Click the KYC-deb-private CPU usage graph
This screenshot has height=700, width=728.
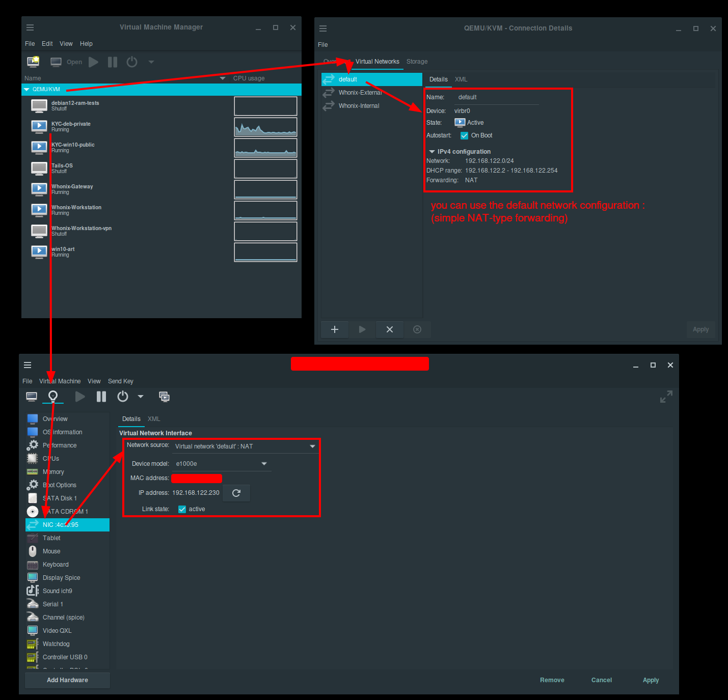coord(265,127)
